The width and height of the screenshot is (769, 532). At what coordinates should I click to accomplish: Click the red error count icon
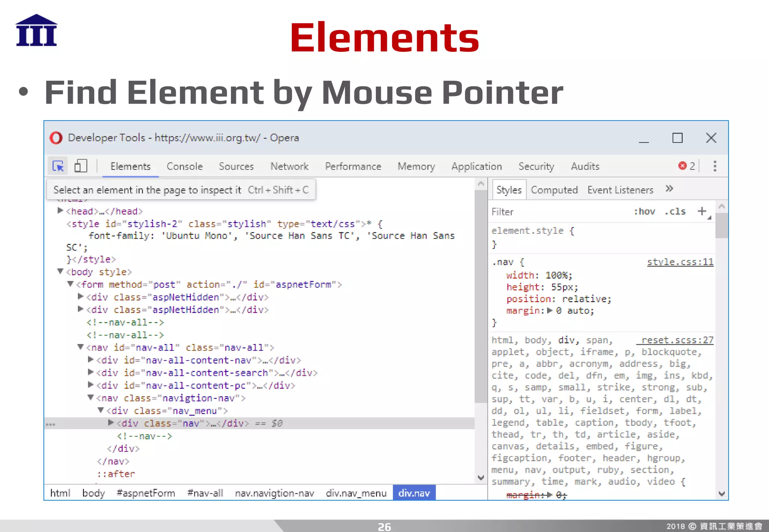[682, 166]
